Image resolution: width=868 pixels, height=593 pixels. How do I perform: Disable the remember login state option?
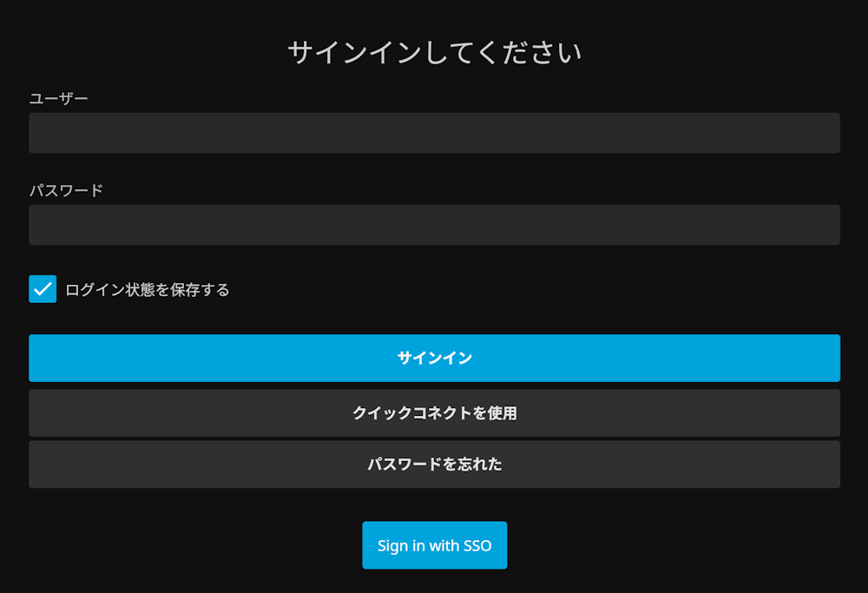pyautogui.click(x=43, y=289)
